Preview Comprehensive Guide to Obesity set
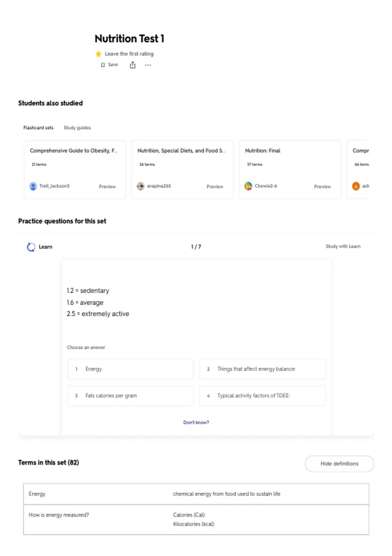The image size is (392, 556). click(107, 186)
